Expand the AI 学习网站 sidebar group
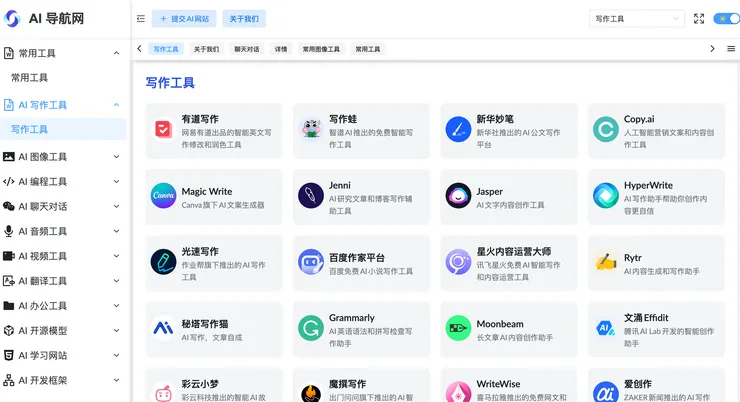Screen dimensions: 740x402 point(63,355)
